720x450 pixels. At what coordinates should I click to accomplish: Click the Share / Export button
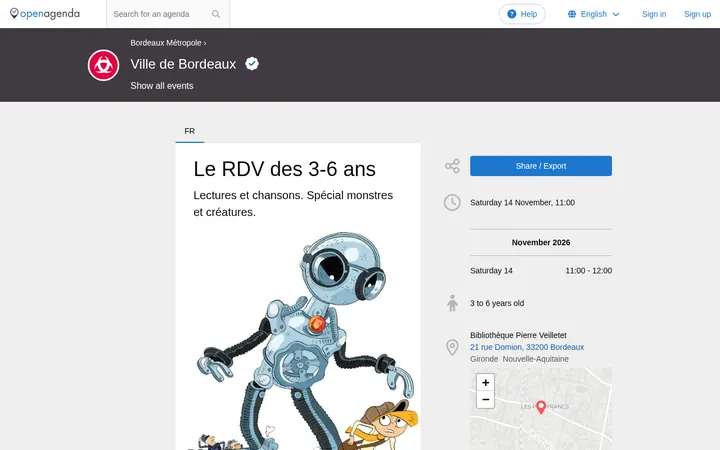tap(540, 166)
